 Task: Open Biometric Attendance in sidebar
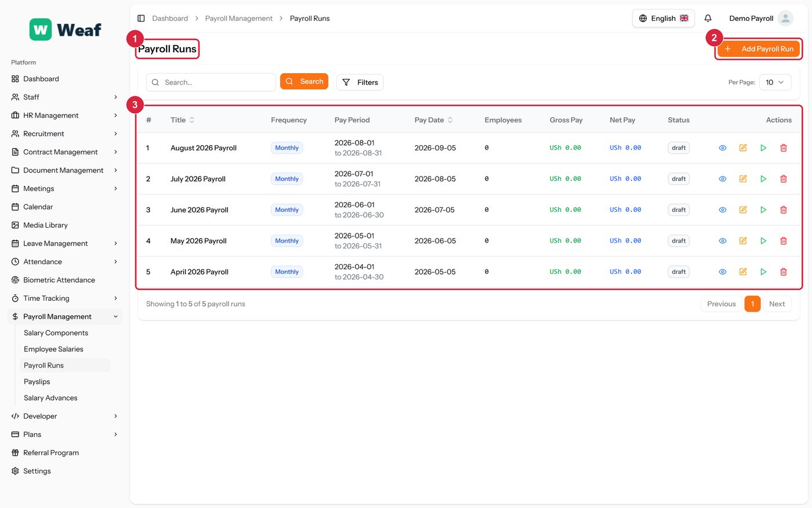tap(64, 280)
